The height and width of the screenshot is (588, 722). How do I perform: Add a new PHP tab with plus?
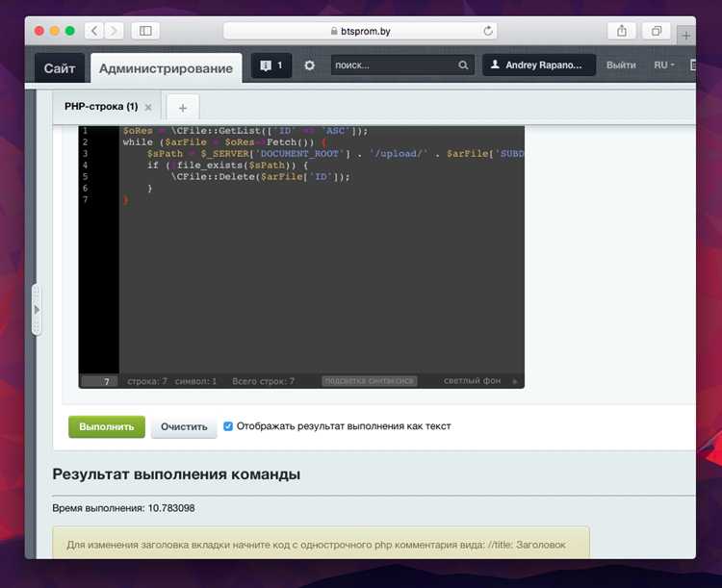click(x=183, y=107)
